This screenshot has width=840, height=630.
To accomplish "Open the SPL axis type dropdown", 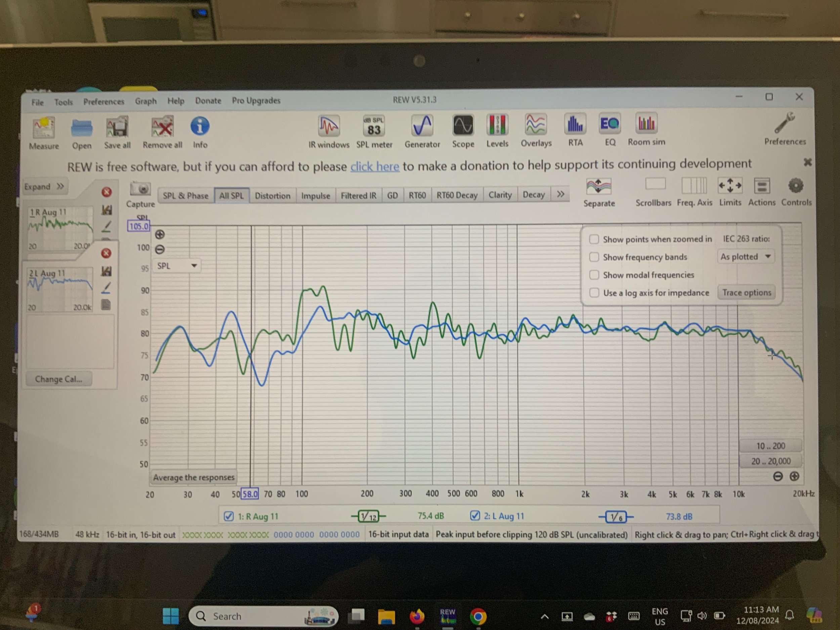I will [177, 266].
